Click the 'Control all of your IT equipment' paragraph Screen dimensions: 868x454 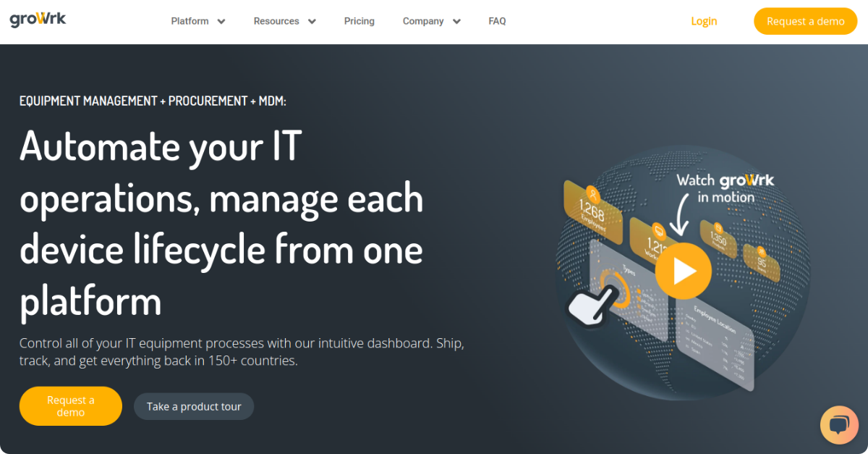coord(242,351)
